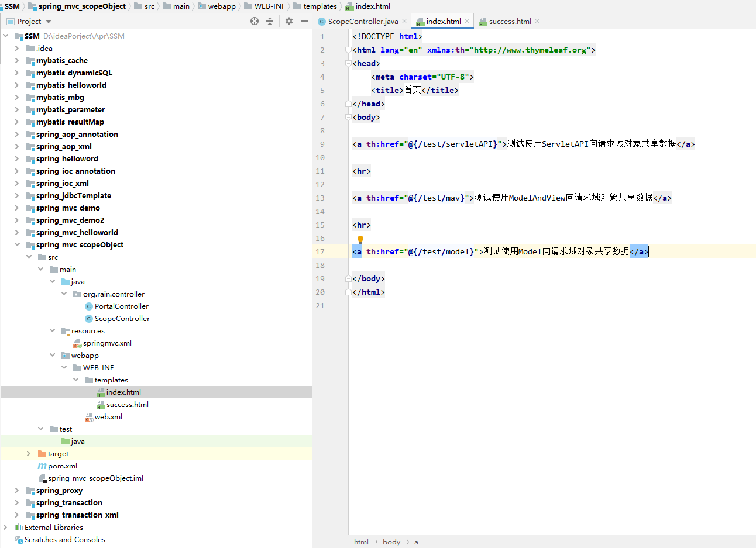Toggle fold marker at head tag line 3
756x548 pixels.
click(348, 63)
